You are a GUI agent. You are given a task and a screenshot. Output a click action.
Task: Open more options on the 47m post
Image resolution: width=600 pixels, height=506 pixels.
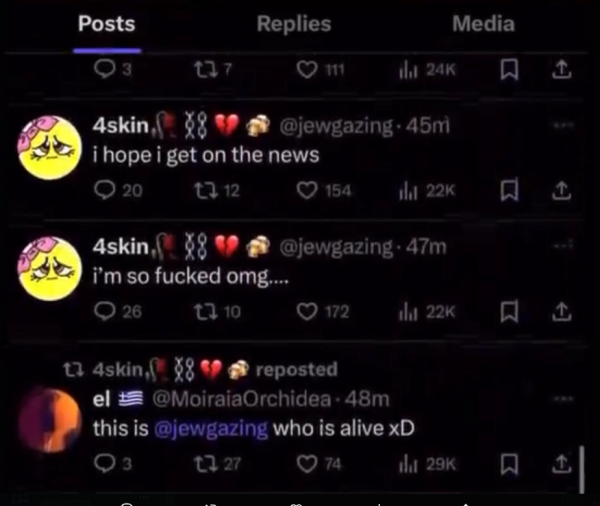(562, 245)
